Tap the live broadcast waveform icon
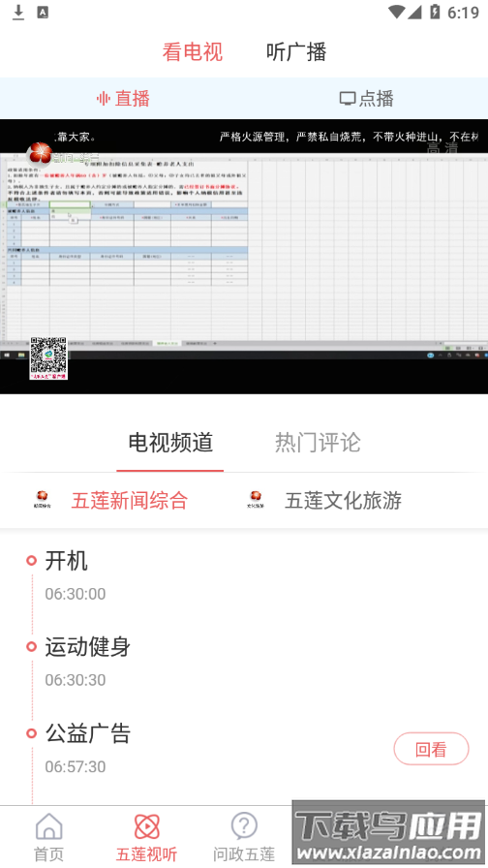Image resolution: width=488 pixels, height=868 pixels. [x=103, y=99]
